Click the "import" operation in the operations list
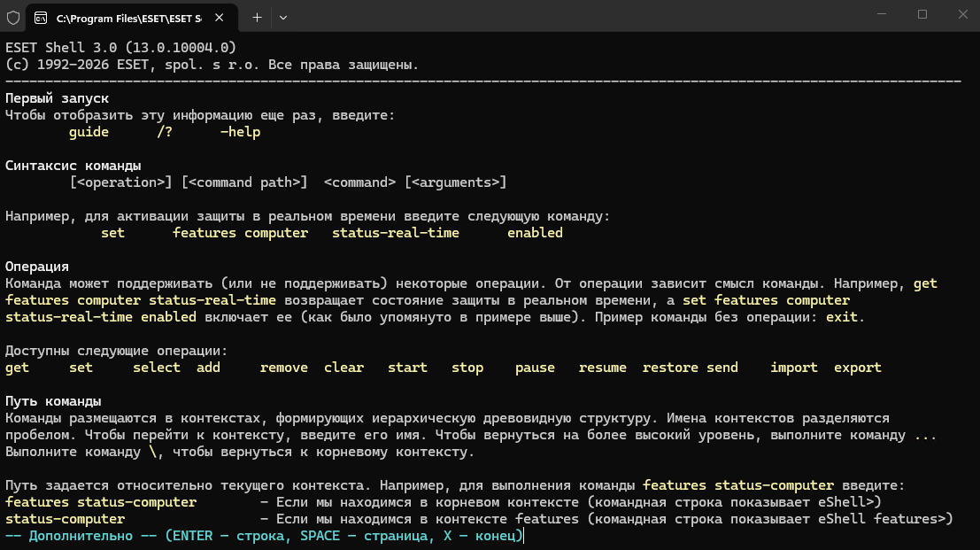 794,368
